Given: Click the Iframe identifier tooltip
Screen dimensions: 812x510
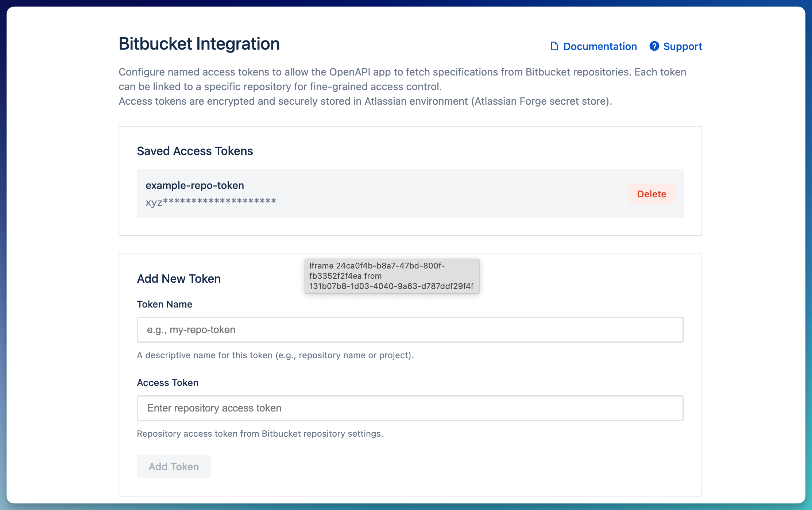Looking at the screenshot, I should click(392, 276).
